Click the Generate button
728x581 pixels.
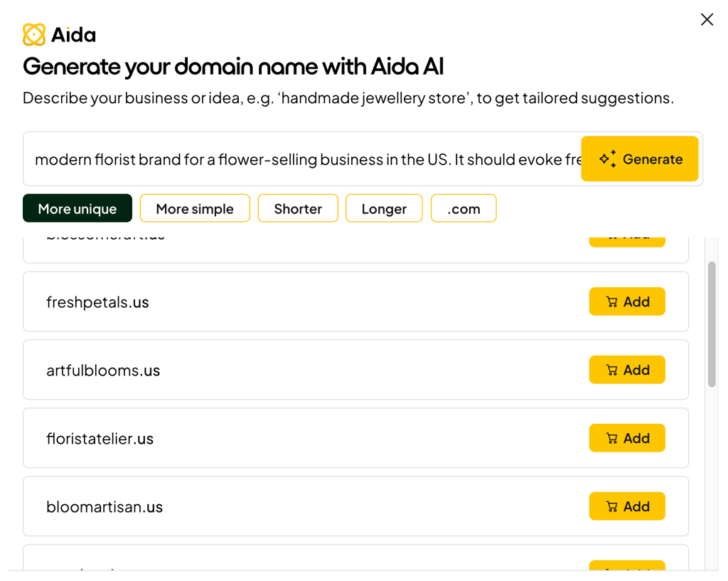pos(639,159)
